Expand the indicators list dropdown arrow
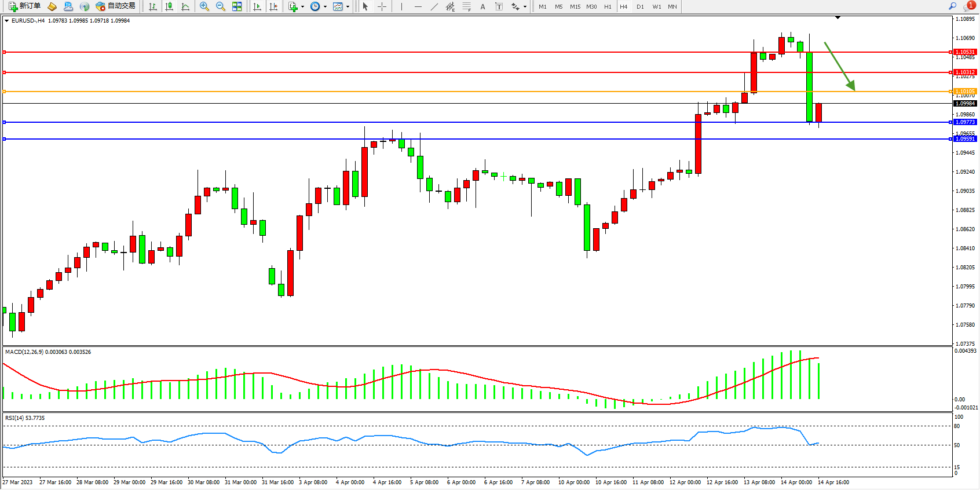Image resolution: width=980 pixels, height=490 pixels. (x=302, y=7)
